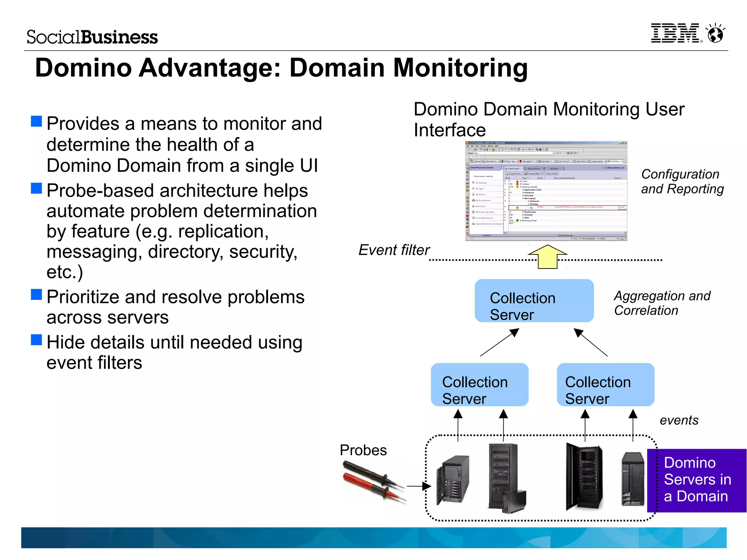Open the Create menu in Lotus Notes screenshot

(x=483, y=146)
